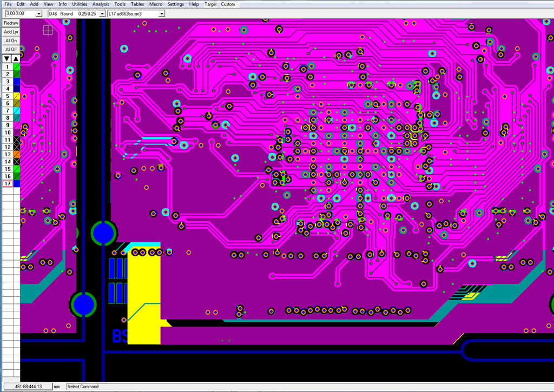
Task: Click the crossed-out swatch for layer 12
Action: (17, 147)
